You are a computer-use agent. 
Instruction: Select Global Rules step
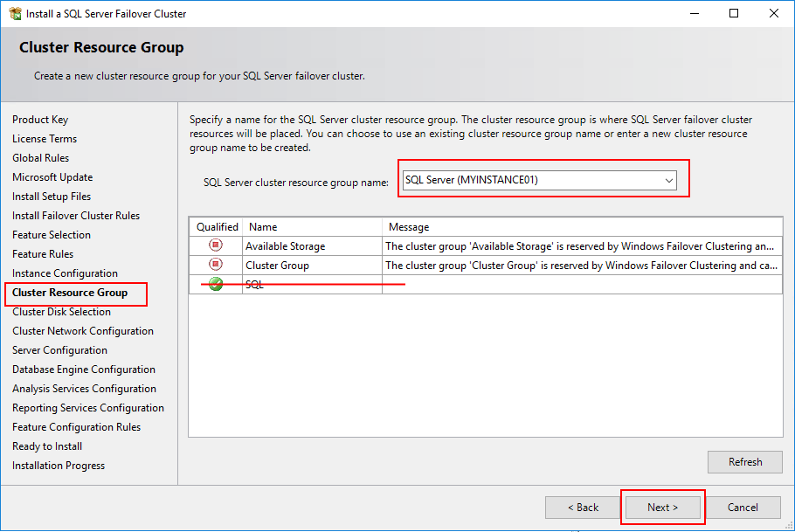click(40, 158)
